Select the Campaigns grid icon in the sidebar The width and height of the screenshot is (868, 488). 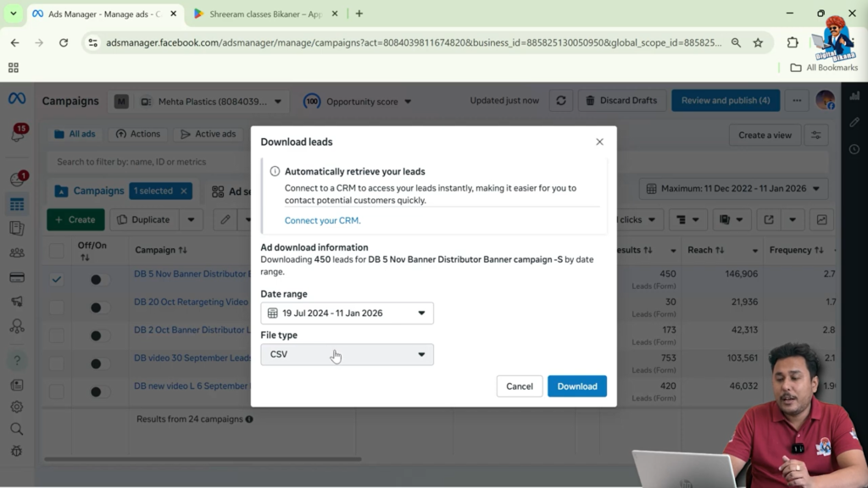point(16,203)
